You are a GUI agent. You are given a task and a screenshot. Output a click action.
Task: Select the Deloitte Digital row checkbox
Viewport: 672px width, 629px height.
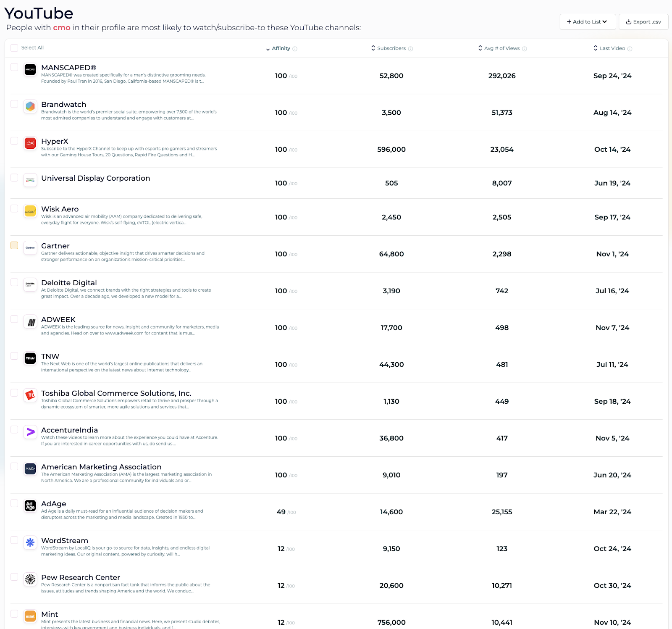(14, 282)
